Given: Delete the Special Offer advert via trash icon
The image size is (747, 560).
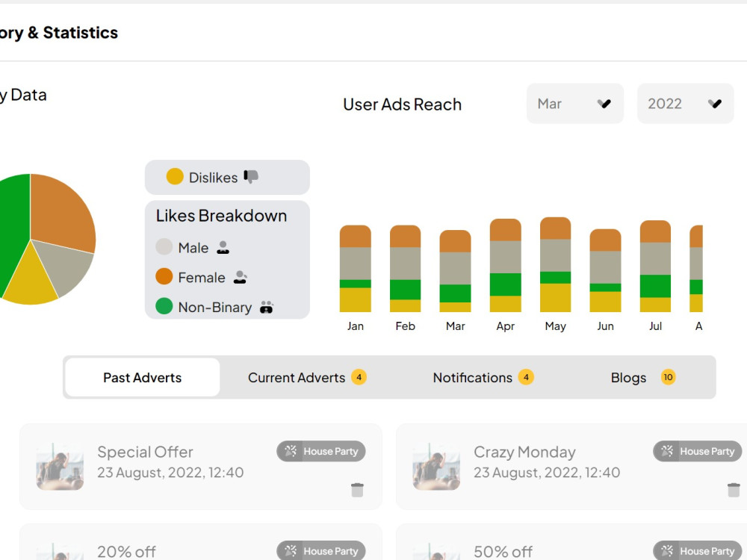Looking at the screenshot, I should (x=357, y=490).
